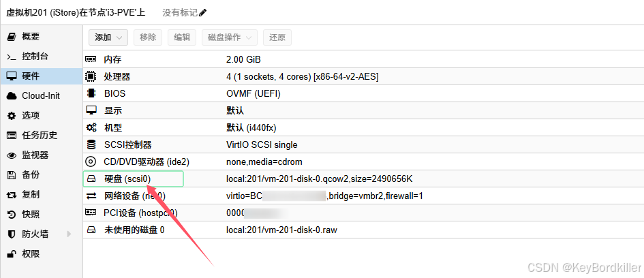Open the 权限 permissions tab
The image size is (644, 278).
(x=41, y=254)
